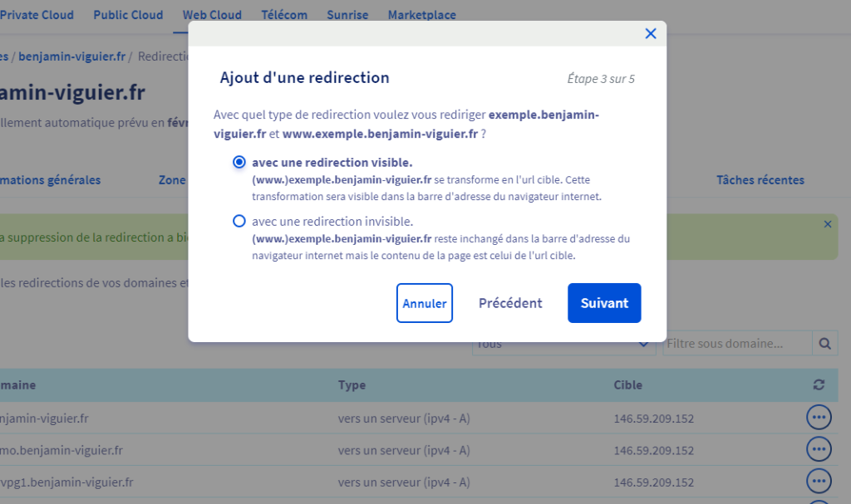This screenshot has width=851, height=504.
Task: Click the benjamin-viguier.fr breadcrumb link
Action: [x=71, y=56]
